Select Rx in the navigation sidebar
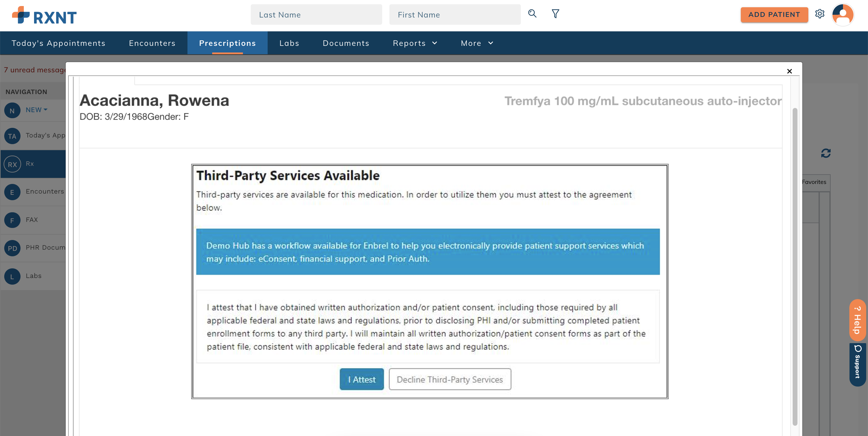The image size is (868, 436). point(33,164)
